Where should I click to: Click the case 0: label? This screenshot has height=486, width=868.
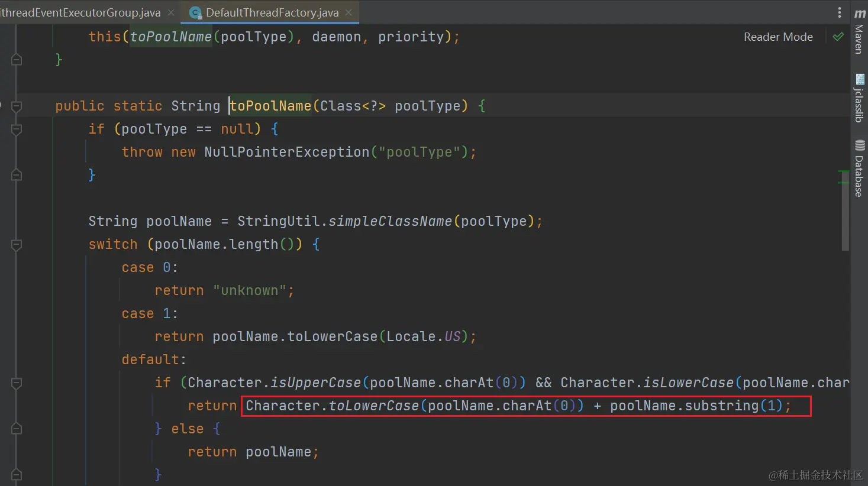click(150, 267)
